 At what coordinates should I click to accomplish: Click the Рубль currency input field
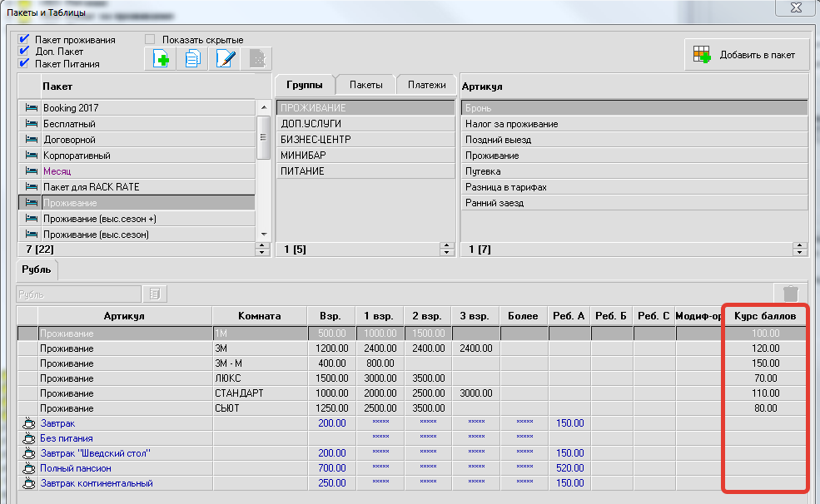pos(77,294)
